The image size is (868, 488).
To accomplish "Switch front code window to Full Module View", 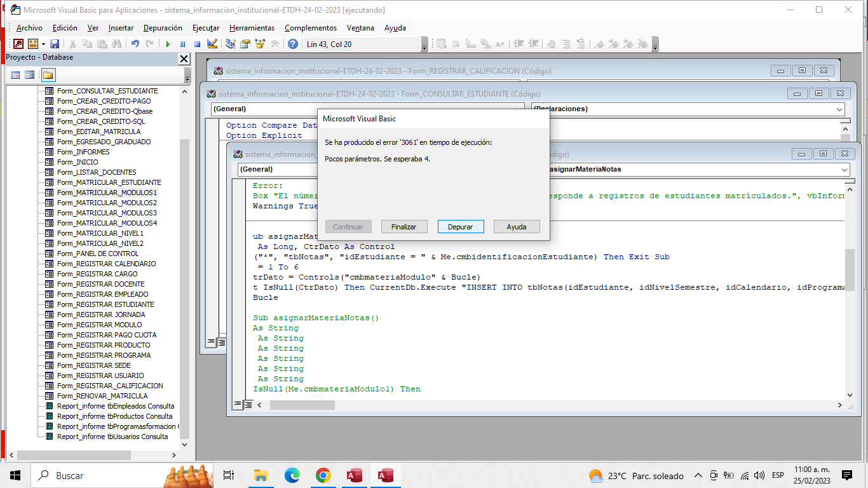I will pyautogui.click(x=248, y=405).
